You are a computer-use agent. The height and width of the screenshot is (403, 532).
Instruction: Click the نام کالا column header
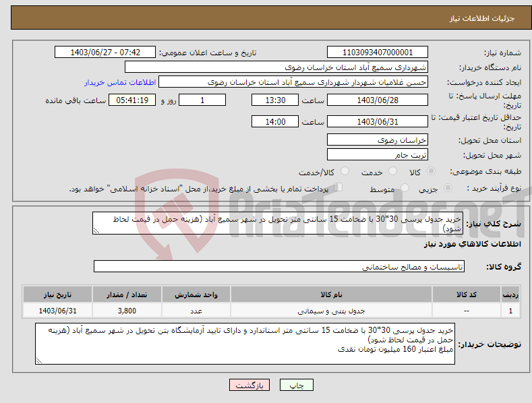tap(331, 294)
